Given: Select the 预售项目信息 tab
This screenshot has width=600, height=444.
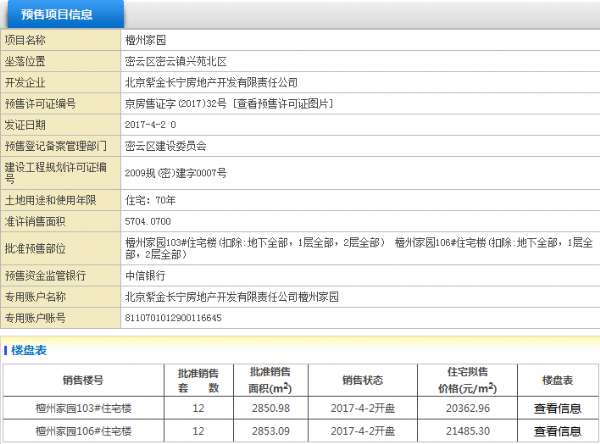Looking at the screenshot, I should point(63,14).
